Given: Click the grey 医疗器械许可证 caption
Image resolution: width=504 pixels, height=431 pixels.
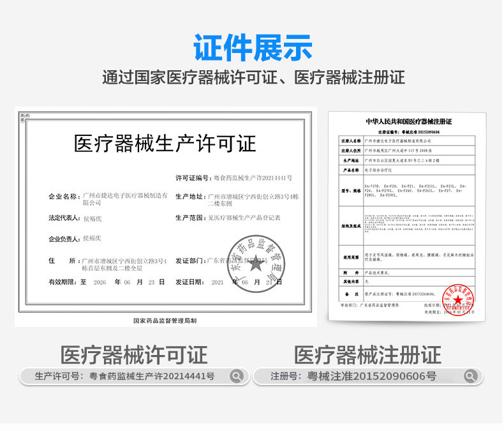Looking at the screenshot, I should point(134,355).
